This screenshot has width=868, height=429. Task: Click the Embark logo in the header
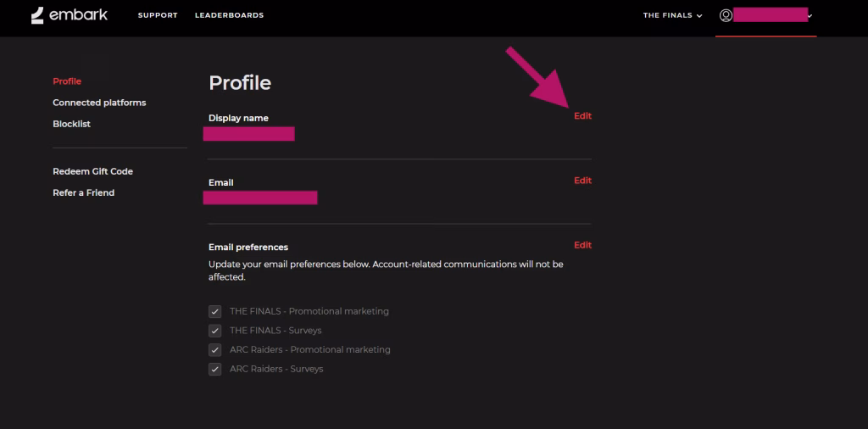[x=70, y=15]
